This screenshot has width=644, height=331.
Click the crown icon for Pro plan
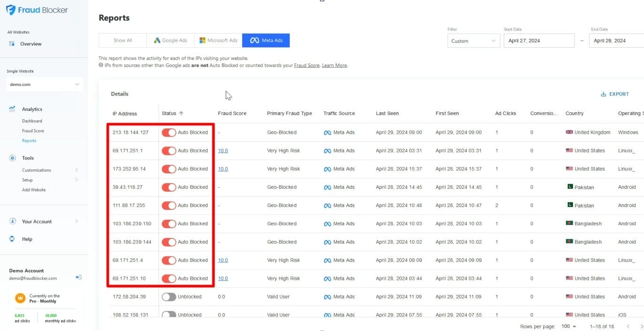tap(20, 298)
